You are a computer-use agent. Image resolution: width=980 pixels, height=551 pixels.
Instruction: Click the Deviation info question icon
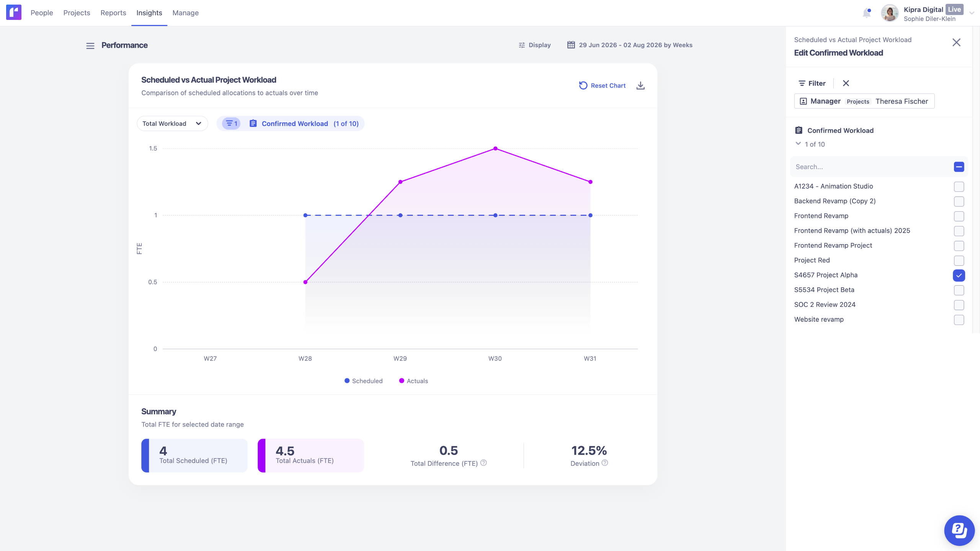pyautogui.click(x=605, y=463)
